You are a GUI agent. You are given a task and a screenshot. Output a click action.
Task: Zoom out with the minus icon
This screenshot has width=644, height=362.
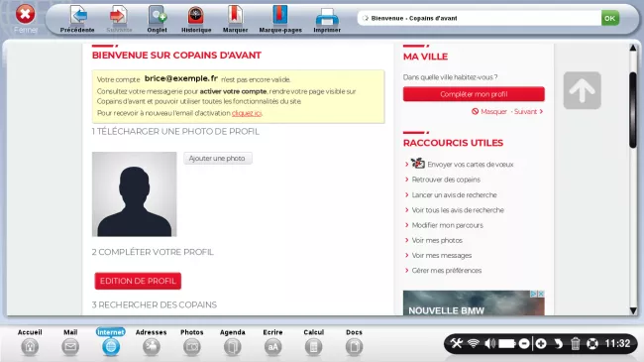tap(524, 343)
